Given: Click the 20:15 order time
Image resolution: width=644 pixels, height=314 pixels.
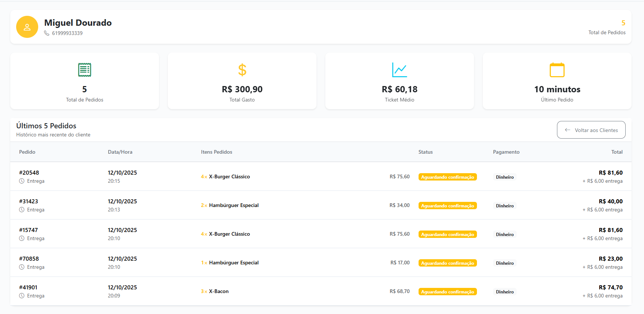Looking at the screenshot, I should [x=114, y=181].
